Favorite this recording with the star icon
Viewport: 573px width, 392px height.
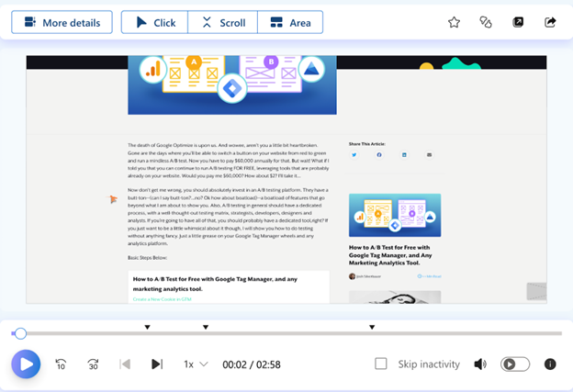[x=454, y=22]
